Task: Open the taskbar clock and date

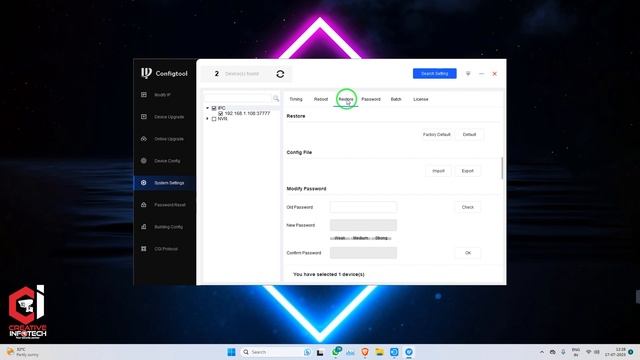Action: pos(615,352)
